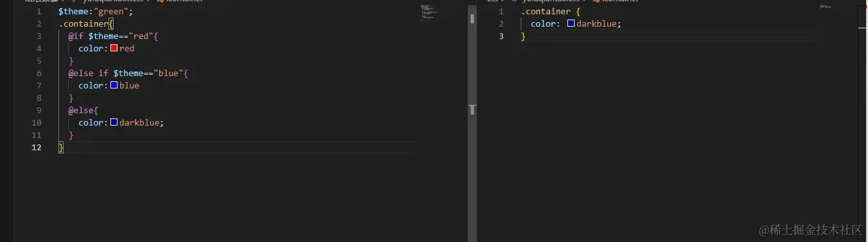
Task: Open the blue color swatch on line 7
Action: click(114, 85)
